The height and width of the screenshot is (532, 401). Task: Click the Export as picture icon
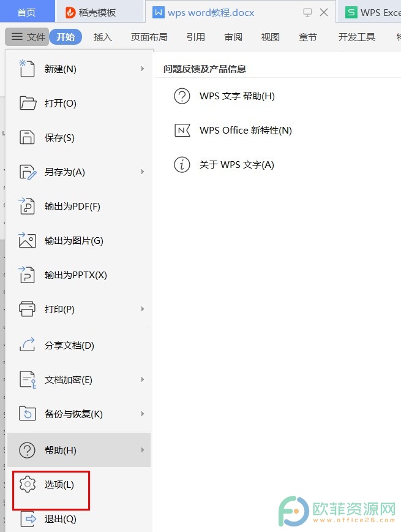point(27,240)
